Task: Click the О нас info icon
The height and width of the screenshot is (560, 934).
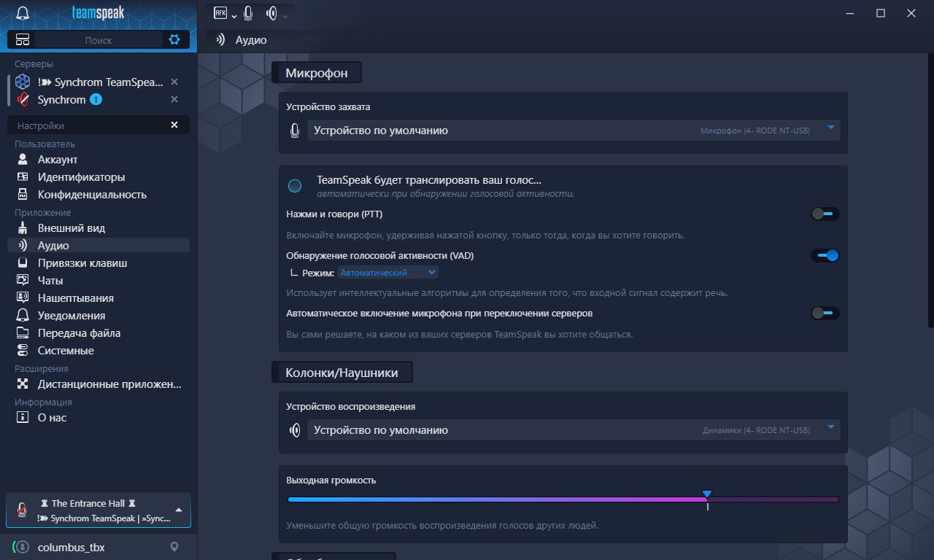Action: point(23,417)
